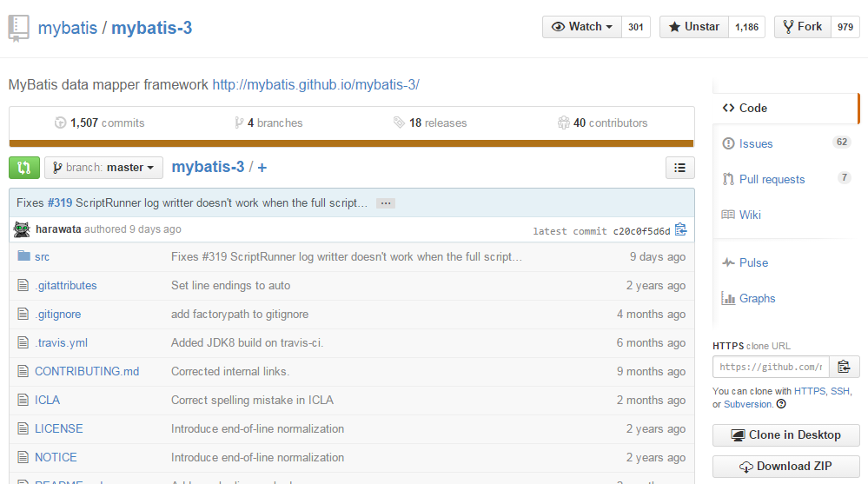Click the branches fork icon
Screen dimensions: 868x484
point(239,123)
